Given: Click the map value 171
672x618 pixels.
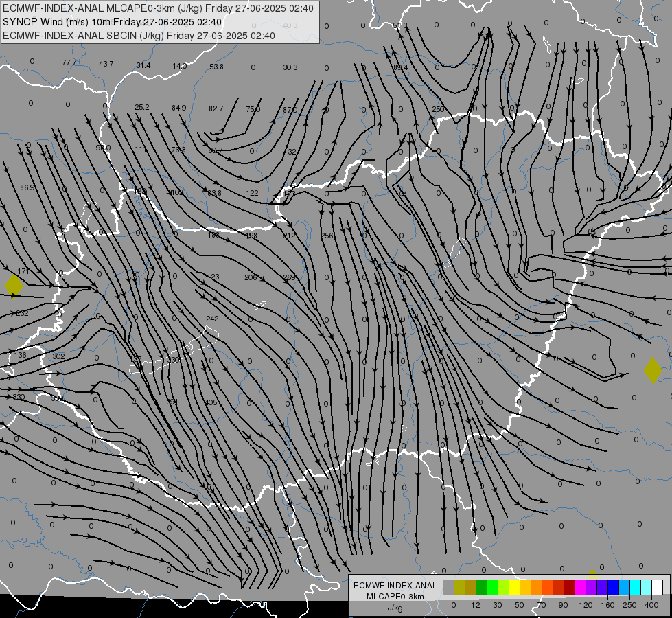Looking at the screenshot, I should (x=23, y=272).
